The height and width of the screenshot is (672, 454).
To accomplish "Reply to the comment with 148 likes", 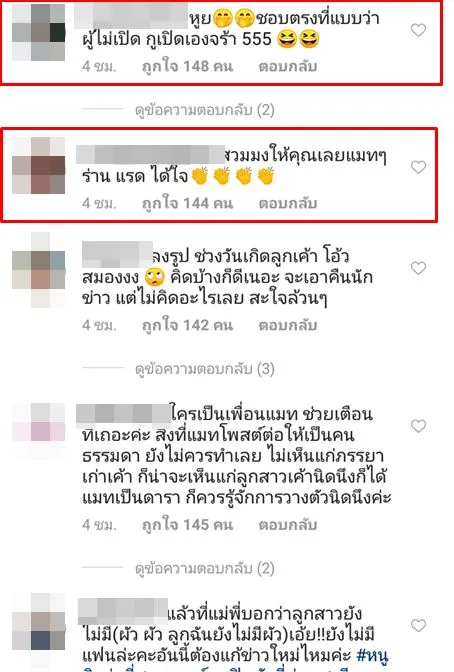I will pos(288,66).
